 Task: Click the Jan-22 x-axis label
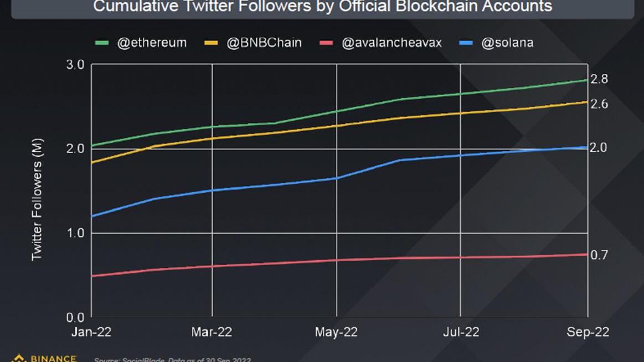[91, 332]
